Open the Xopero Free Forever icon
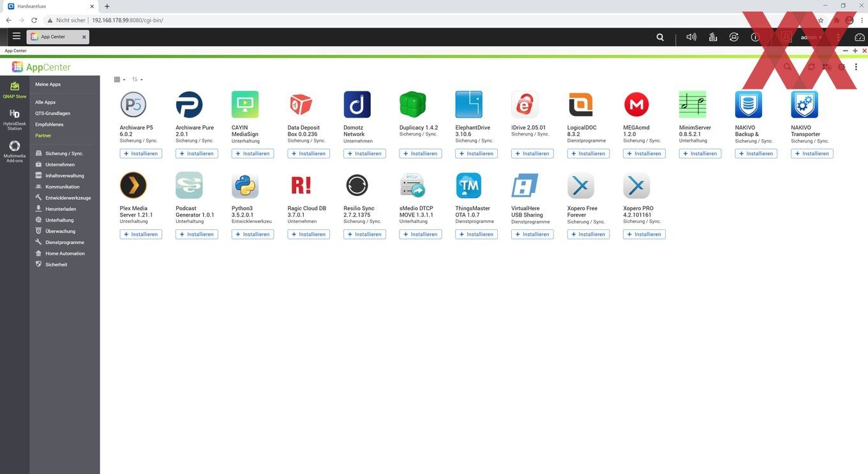This screenshot has height=474, width=868. tap(581, 185)
